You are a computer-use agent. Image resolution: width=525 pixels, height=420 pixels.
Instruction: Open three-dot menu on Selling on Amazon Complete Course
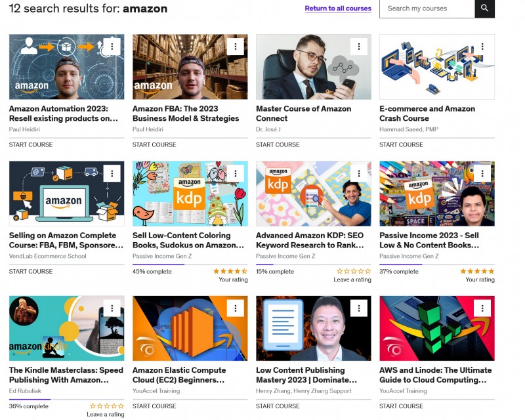click(x=112, y=173)
